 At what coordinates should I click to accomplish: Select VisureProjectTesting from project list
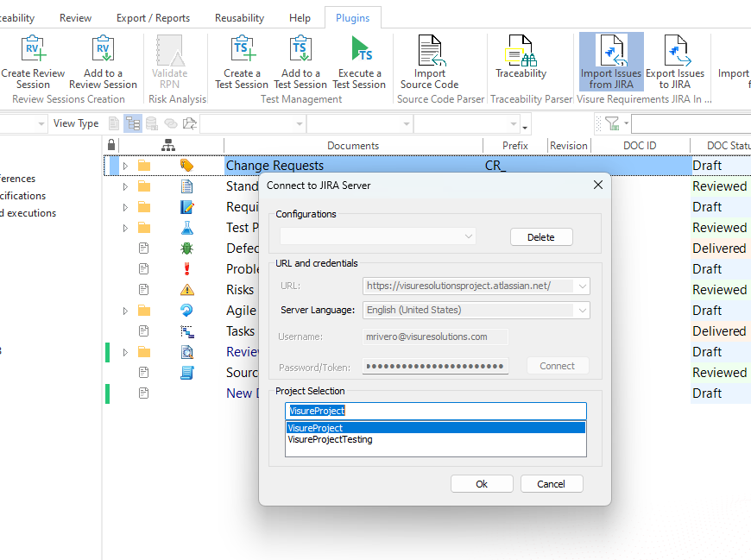[330, 439]
